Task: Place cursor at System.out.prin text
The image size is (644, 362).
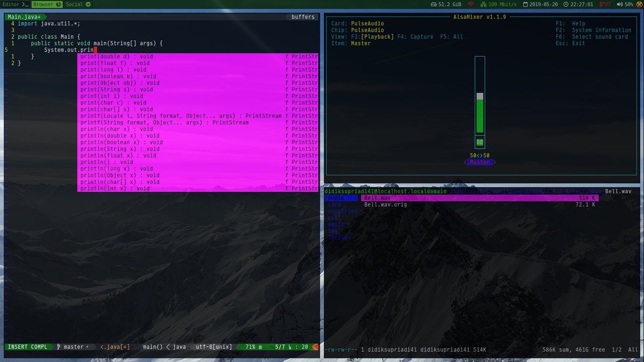Action: [69, 50]
